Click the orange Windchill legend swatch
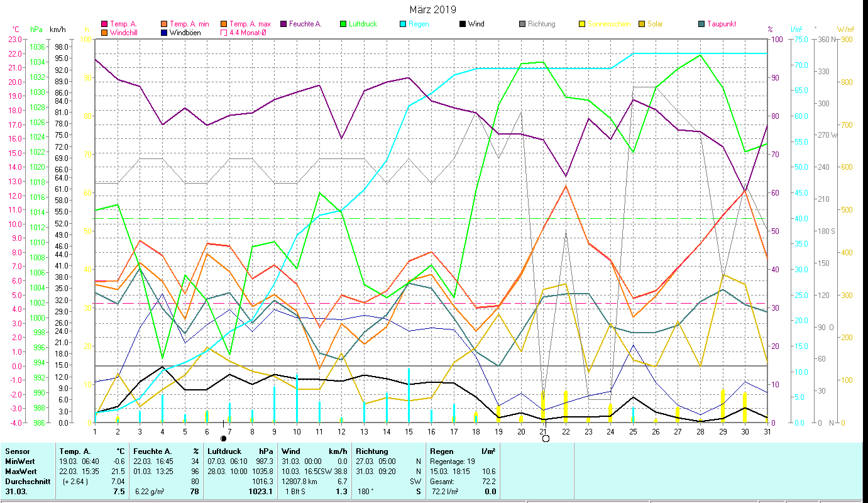868x503 pixels. (x=104, y=32)
